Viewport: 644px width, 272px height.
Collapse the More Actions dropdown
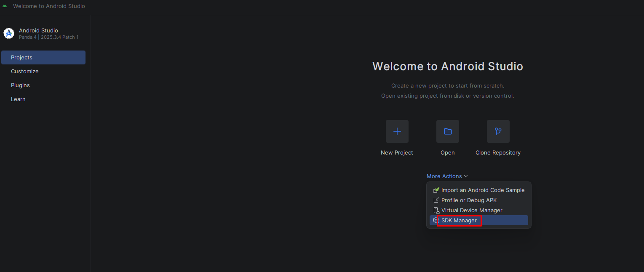pos(447,176)
